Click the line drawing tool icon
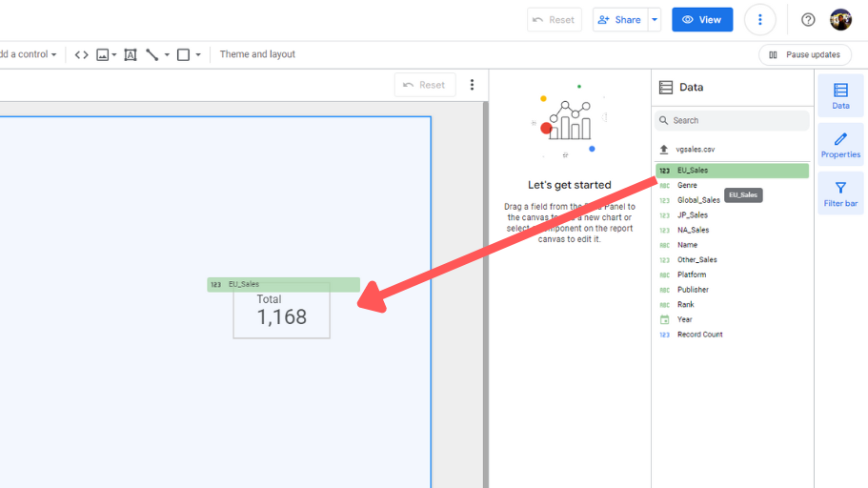This screenshot has width=868, height=488. pyautogui.click(x=152, y=55)
